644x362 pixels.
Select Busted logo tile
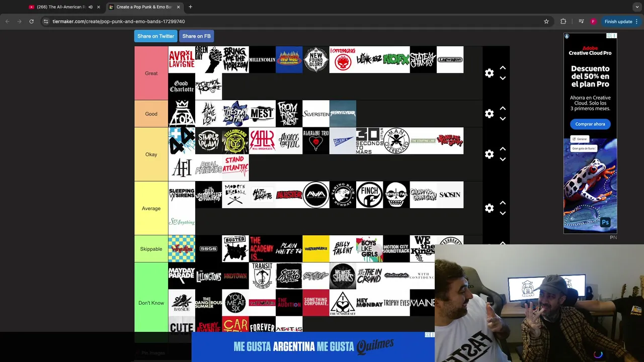pos(235,248)
